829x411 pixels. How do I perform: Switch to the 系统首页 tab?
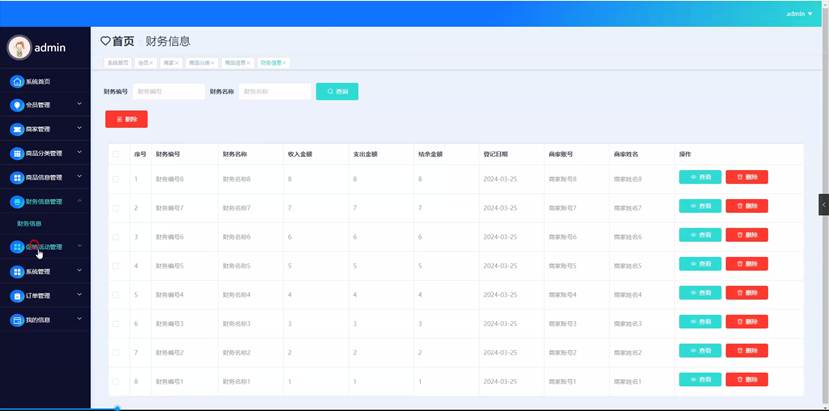click(x=117, y=63)
